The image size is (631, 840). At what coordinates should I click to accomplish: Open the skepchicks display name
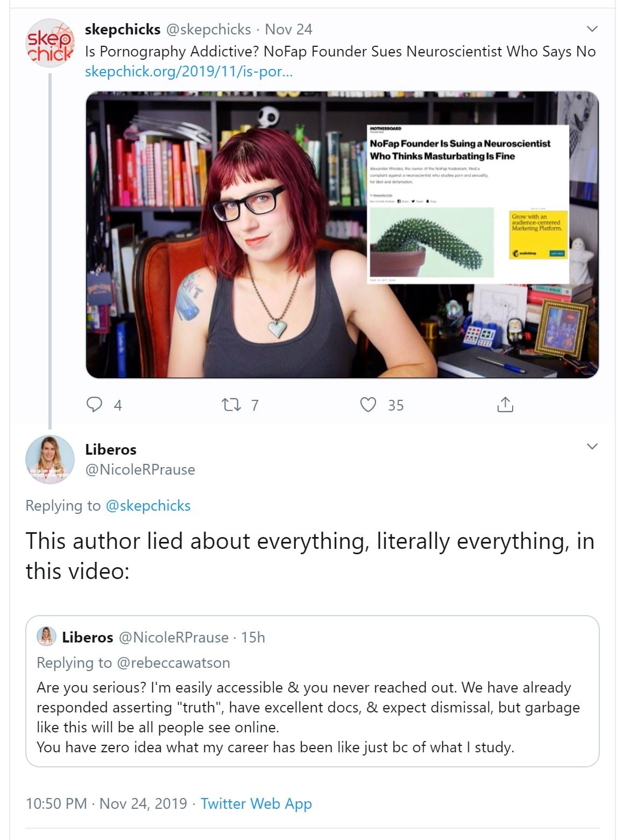pyautogui.click(x=123, y=29)
